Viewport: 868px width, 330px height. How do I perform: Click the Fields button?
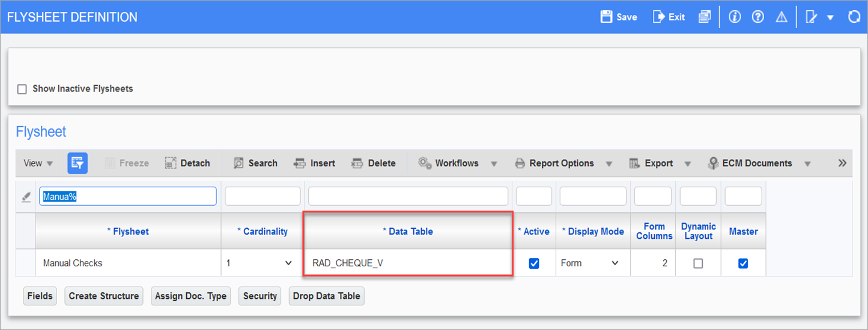point(40,296)
